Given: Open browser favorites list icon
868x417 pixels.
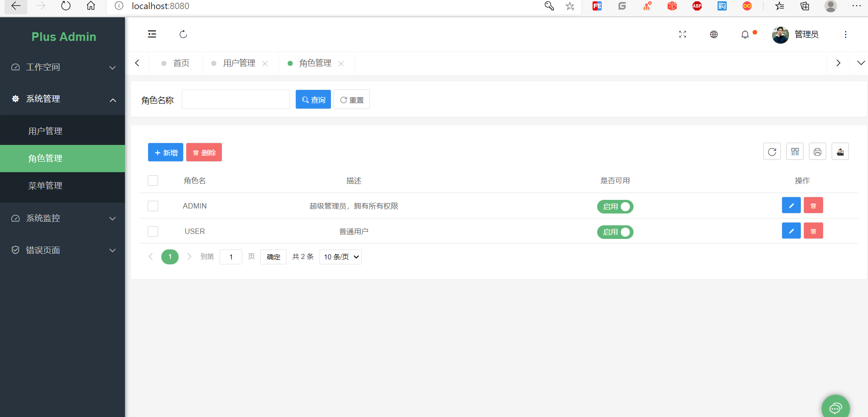Looking at the screenshot, I should [780, 6].
